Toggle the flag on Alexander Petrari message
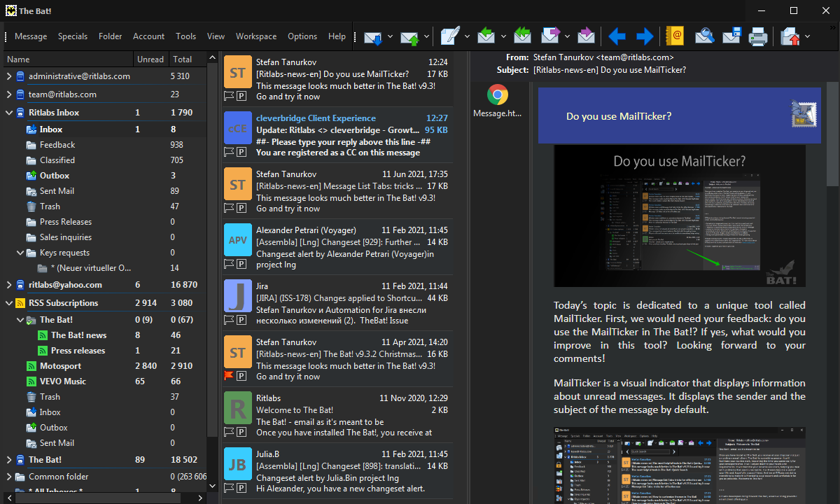This screenshot has height=504, width=840. (229, 263)
